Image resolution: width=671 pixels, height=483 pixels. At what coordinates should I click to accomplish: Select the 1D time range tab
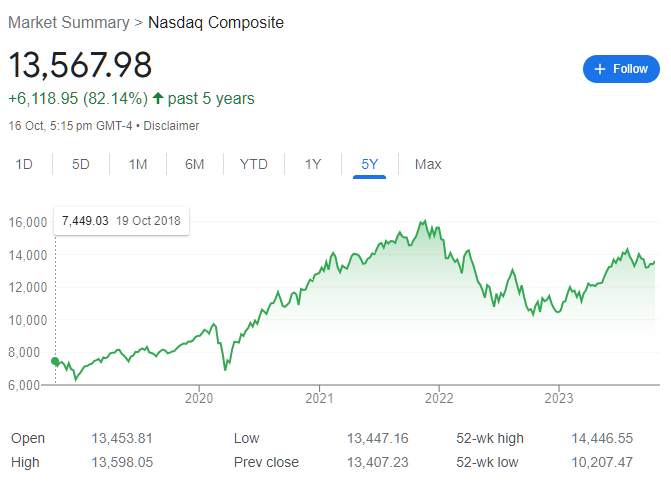click(x=24, y=164)
